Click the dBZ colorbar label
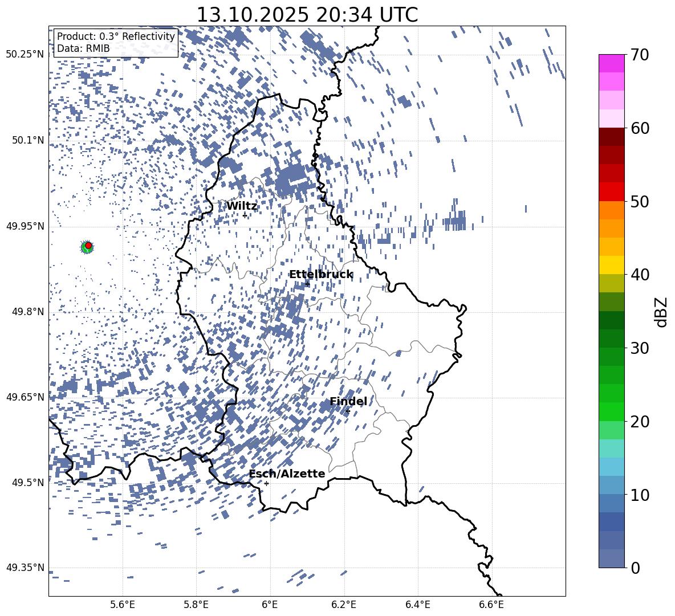675x616 pixels. [661, 312]
